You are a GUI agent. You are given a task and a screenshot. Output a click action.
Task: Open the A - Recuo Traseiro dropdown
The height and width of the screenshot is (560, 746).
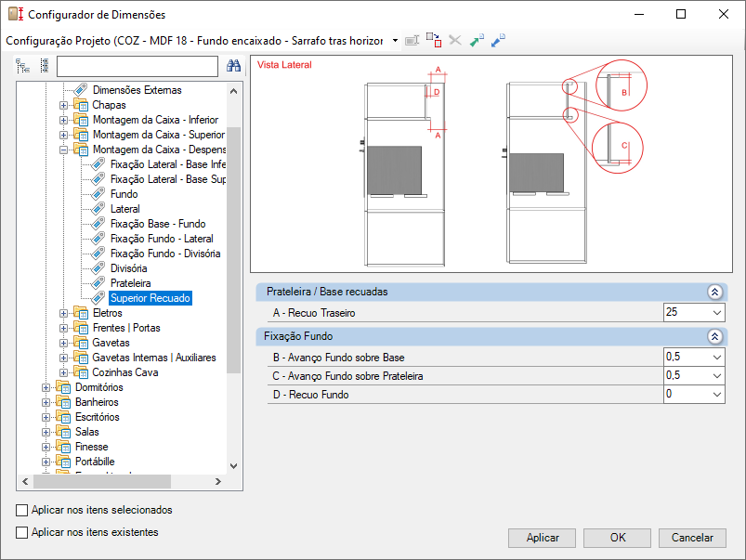(x=717, y=313)
